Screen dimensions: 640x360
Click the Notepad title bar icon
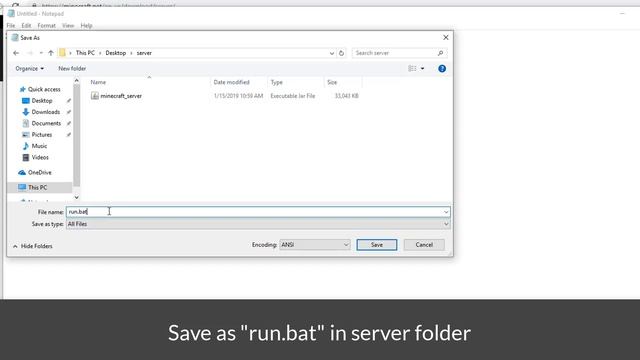(x=11, y=13)
